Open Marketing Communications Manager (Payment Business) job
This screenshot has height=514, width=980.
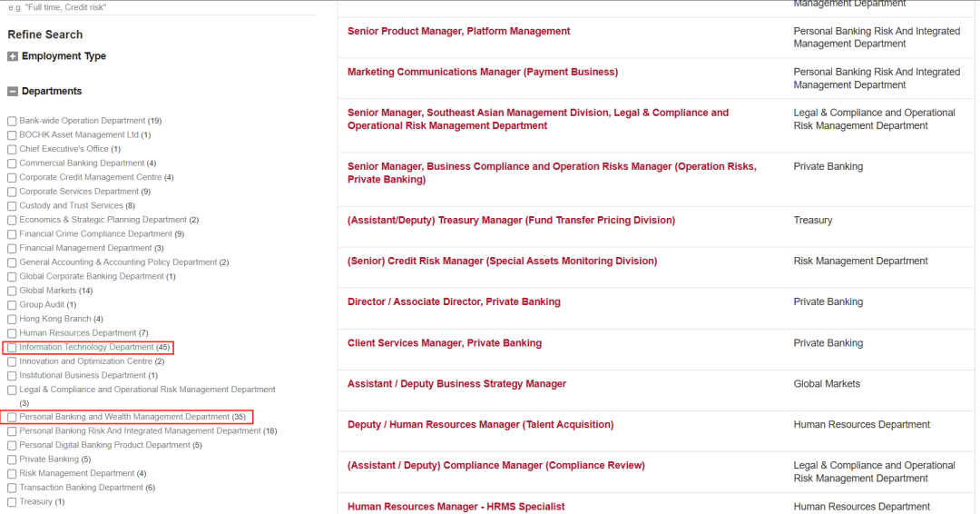[483, 72]
